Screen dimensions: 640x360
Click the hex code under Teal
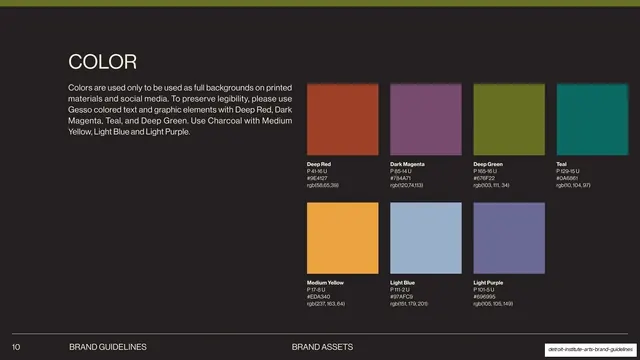[x=567, y=178]
